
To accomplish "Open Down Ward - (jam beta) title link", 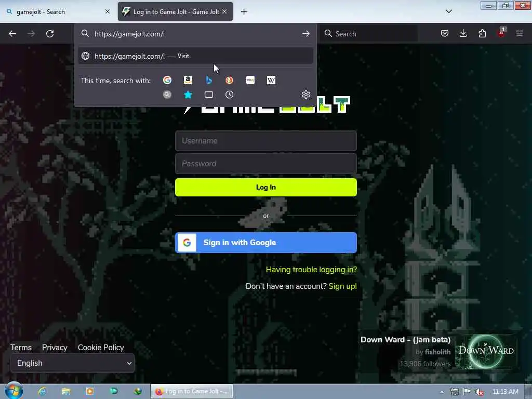I will (405, 340).
